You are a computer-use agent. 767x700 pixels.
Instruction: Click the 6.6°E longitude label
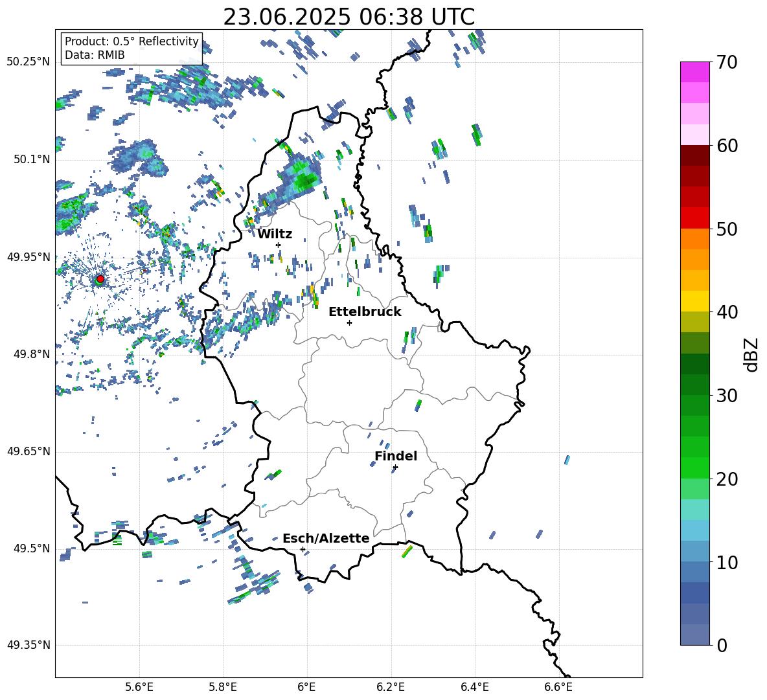[558, 687]
